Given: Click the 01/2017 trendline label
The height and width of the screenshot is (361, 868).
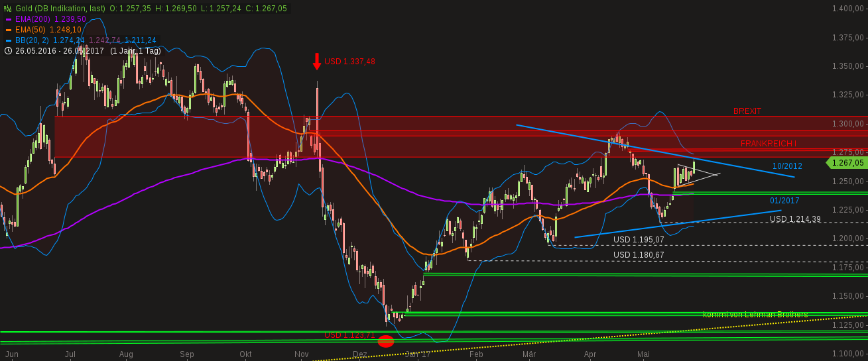Looking at the screenshot, I should tap(784, 201).
